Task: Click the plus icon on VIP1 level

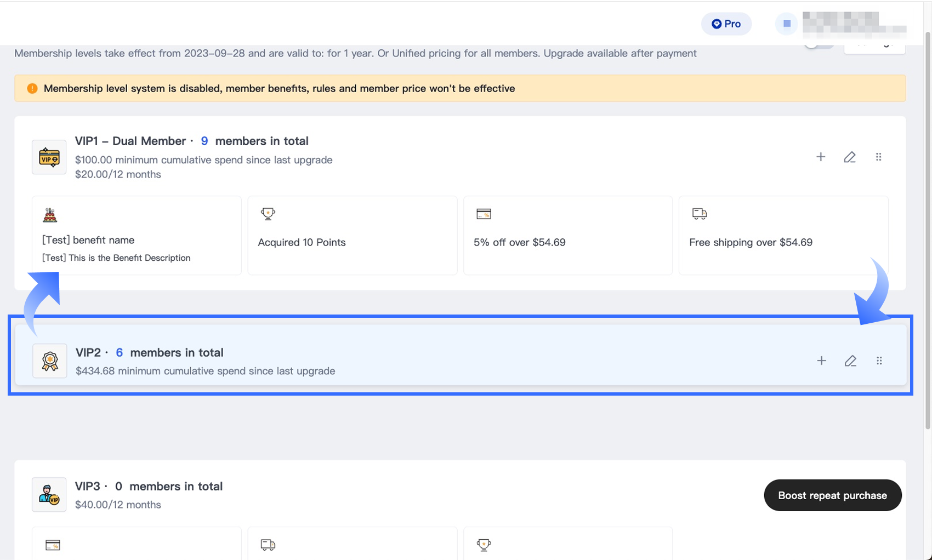Action: [x=821, y=157]
